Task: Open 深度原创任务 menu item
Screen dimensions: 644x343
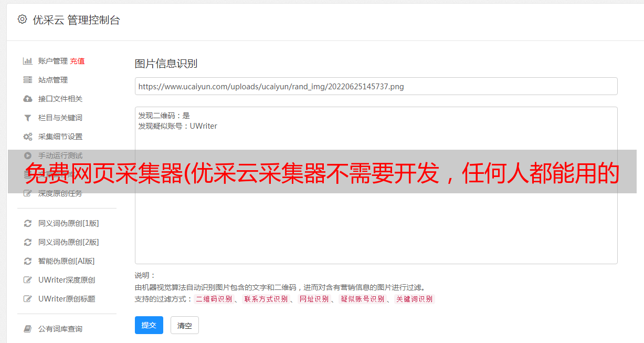Action: 60,193
